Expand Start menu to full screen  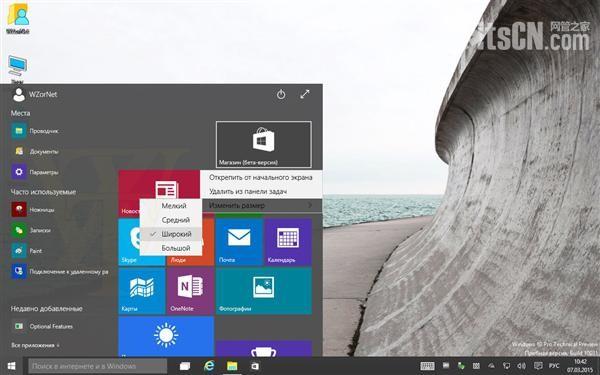coord(305,94)
